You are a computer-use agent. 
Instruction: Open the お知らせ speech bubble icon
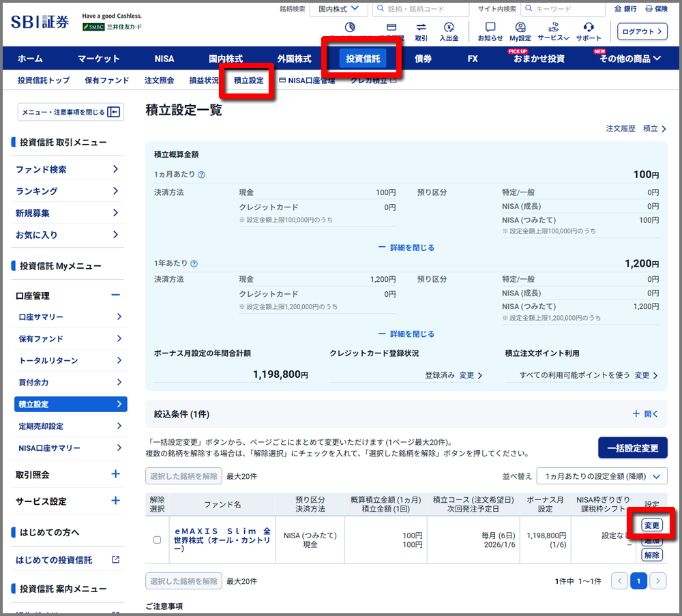(490, 27)
